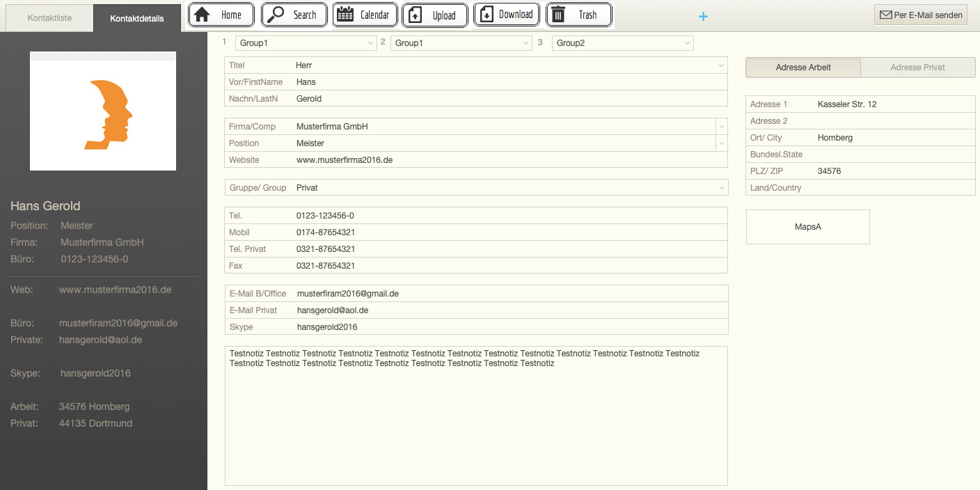
Task: Click the Tel. Privat number field
Action: pos(476,249)
